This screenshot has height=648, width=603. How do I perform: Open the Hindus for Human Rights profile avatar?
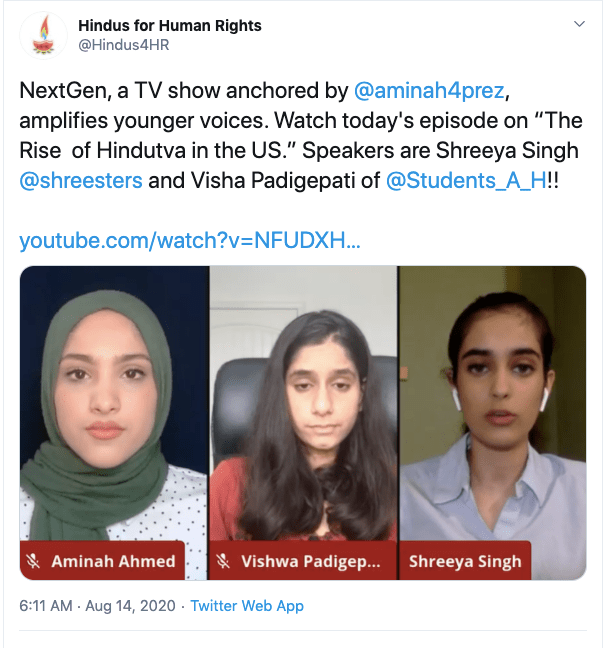[x=43, y=36]
